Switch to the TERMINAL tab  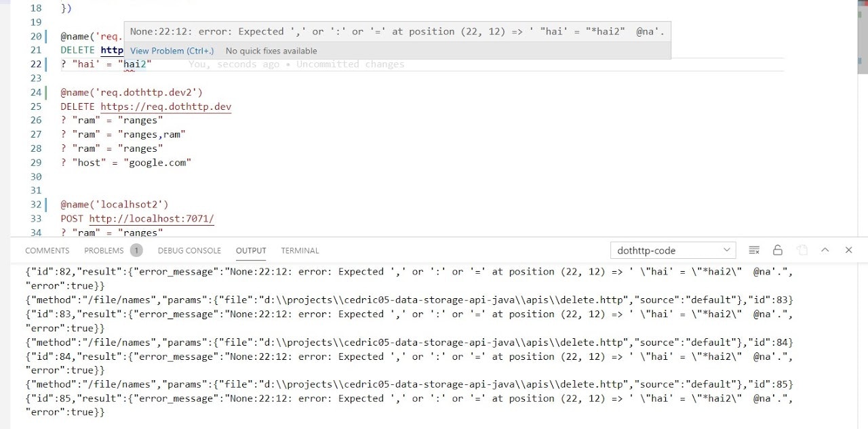(300, 251)
